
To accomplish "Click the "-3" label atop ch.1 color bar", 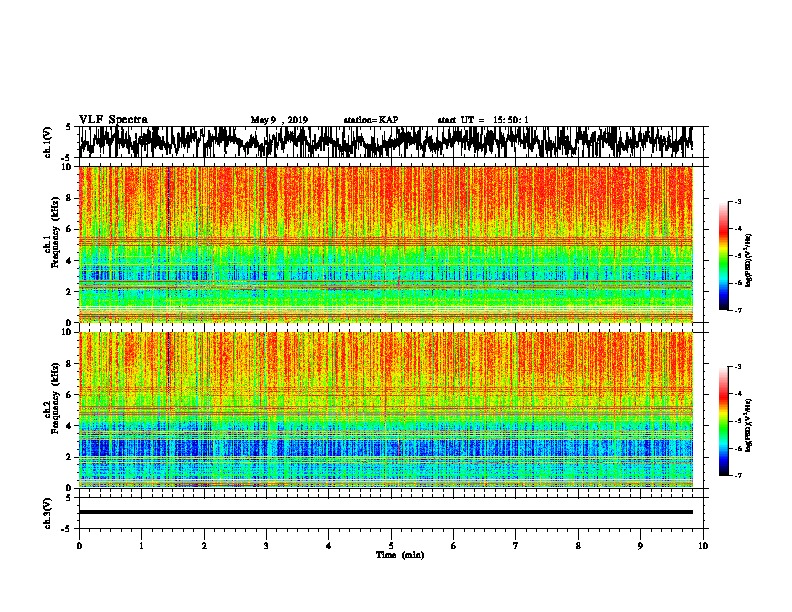I will point(737,201).
